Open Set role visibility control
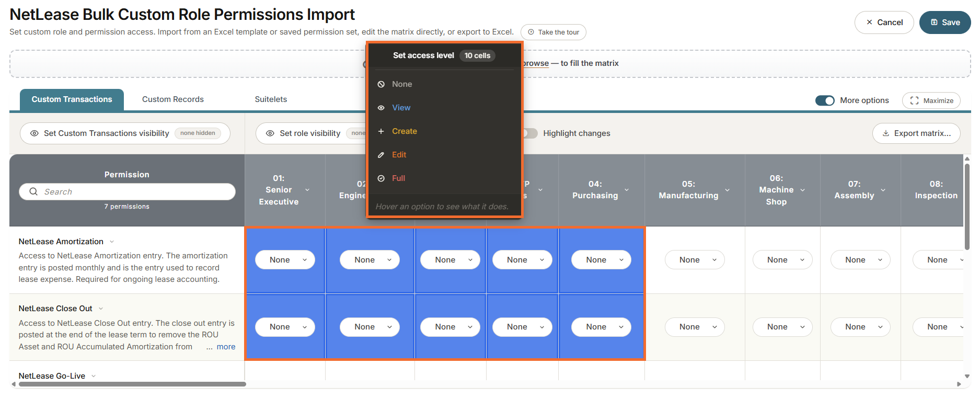980x398 pixels. [311, 133]
